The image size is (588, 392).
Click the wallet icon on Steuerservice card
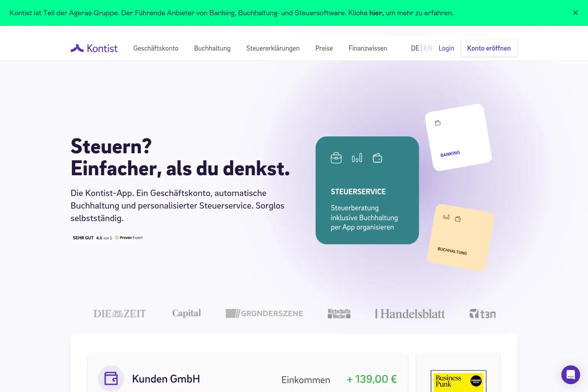(377, 158)
